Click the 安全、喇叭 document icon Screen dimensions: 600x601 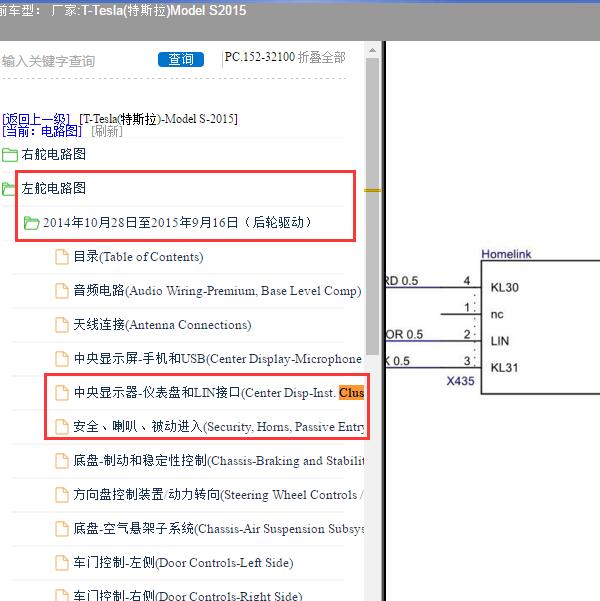pyautogui.click(x=62, y=427)
